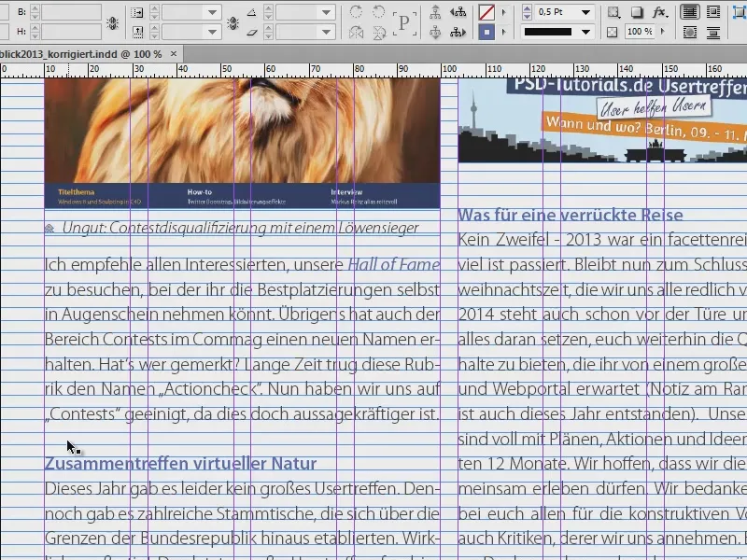Select the no text wrap icon
The height and width of the screenshot is (560, 747).
coord(690,12)
